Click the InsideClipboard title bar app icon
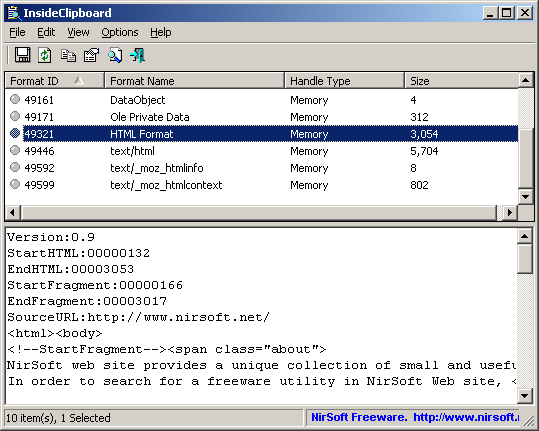This screenshot has width=539, height=431. [x=13, y=13]
